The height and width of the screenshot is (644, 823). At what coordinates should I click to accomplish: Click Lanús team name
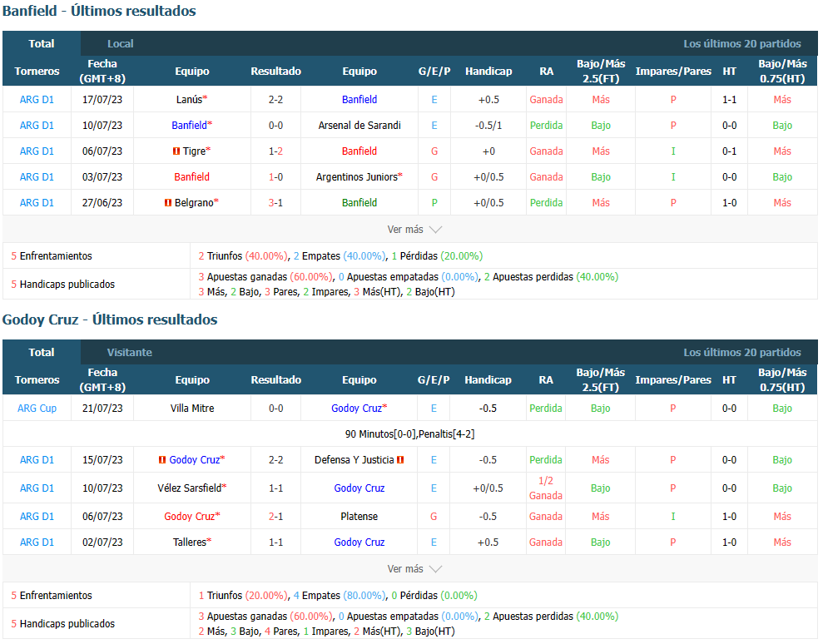(x=189, y=99)
